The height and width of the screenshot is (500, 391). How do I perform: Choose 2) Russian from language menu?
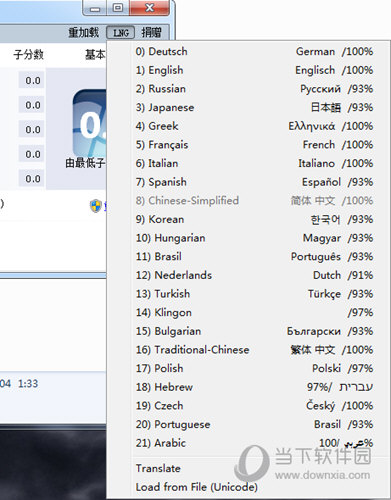pyautogui.click(x=248, y=89)
